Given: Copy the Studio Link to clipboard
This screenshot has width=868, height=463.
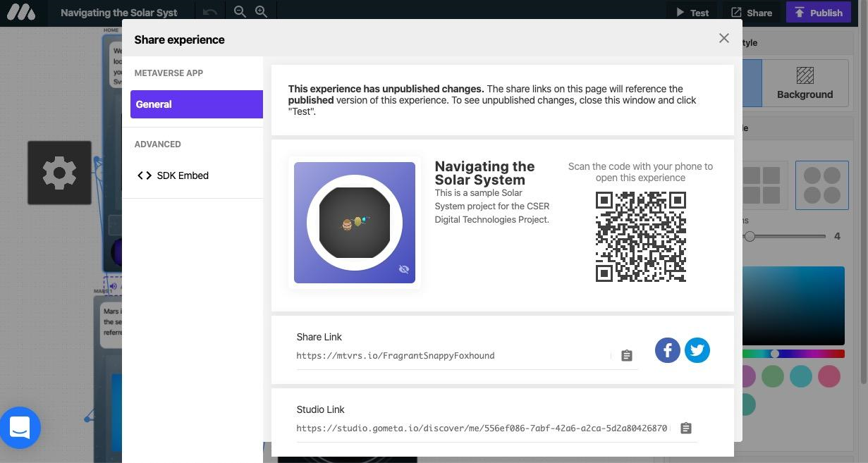Looking at the screenshot, I should click(686, 428).
